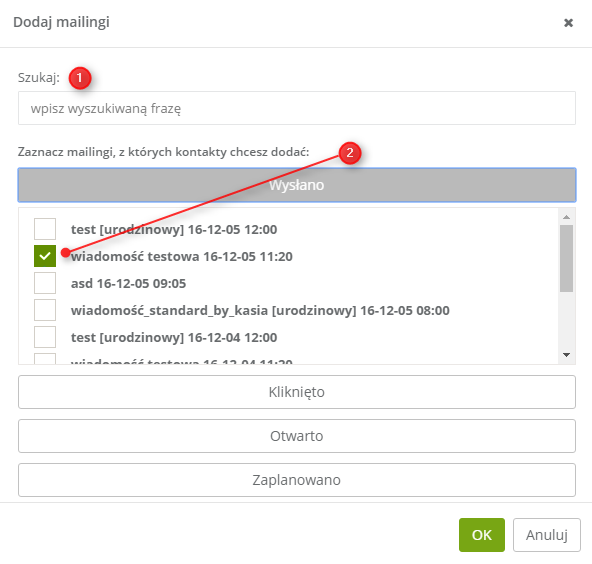Select the asd 16-12-05 09:05 mailing label
This screenshot has height=564, width=592.
[128, 284]
